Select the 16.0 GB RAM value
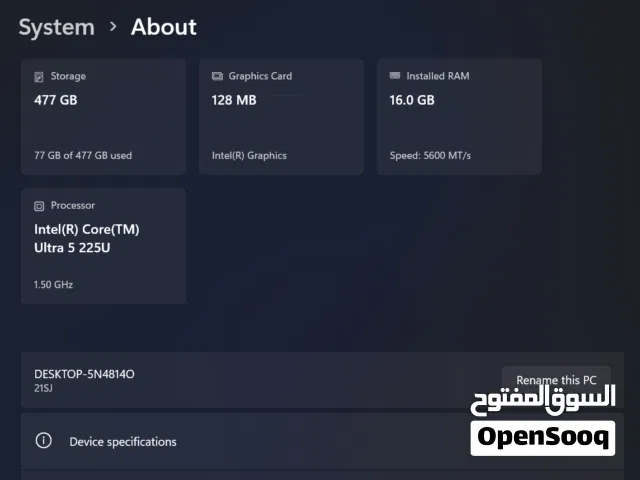The width and height of the screenshot is (640, 480). 412,100
